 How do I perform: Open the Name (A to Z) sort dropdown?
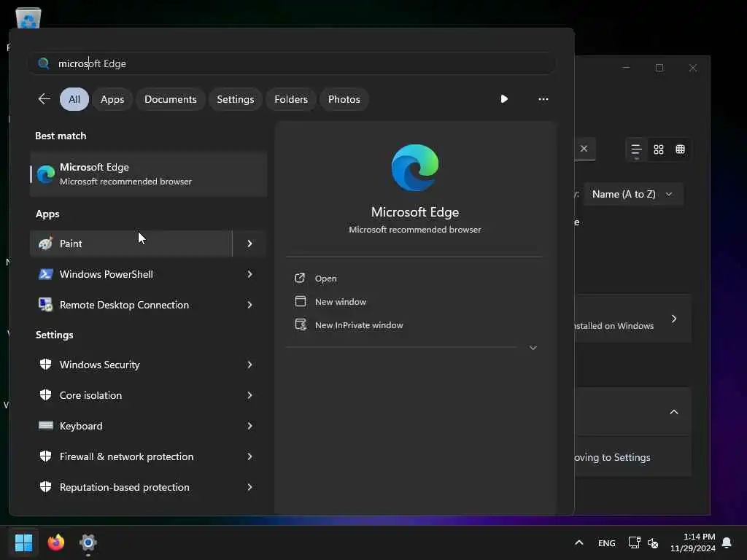[632, 194]
